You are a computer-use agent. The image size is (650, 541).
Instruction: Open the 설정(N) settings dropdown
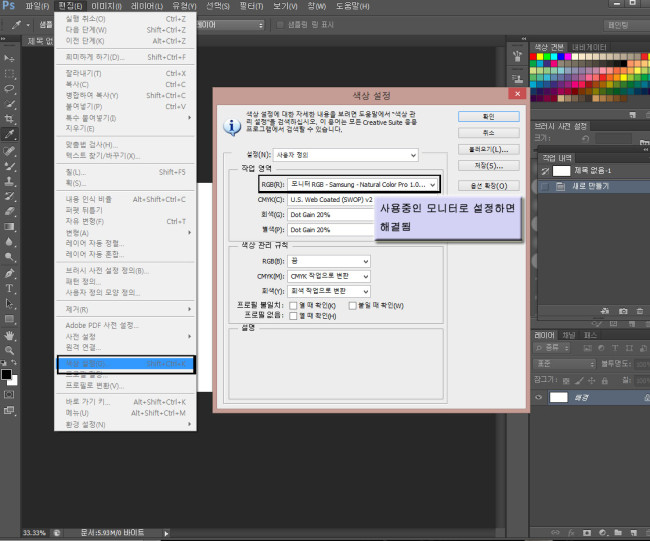pyautogui.click(x=344, y=155)
